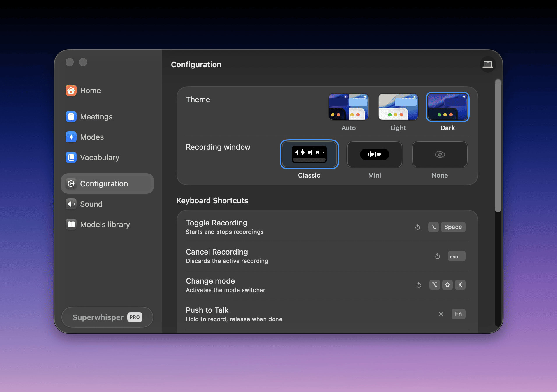Click the Keyboard Shortcuts heading
This screenshot has height=392, width=557.
click(212, 201)
